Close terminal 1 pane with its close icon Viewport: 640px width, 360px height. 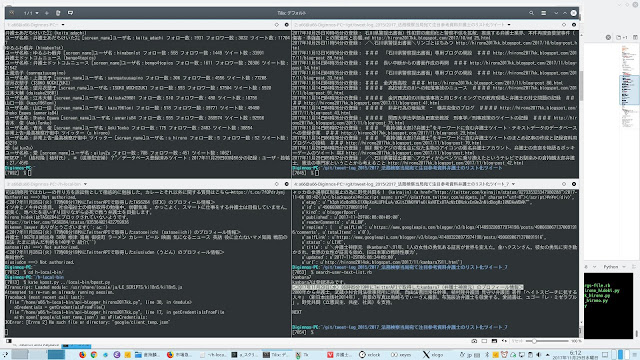(x=287, y=25)
